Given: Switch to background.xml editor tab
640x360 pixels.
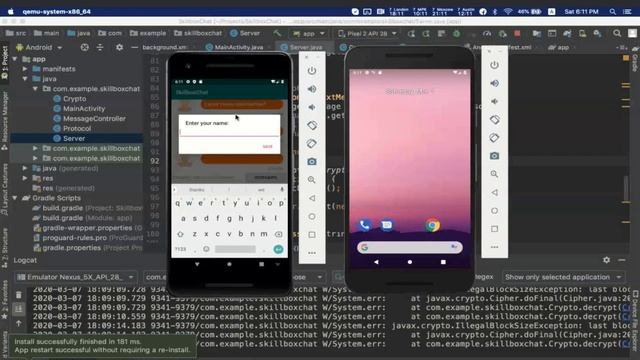Looking at the screenshot, I should [x=164, y=47].
